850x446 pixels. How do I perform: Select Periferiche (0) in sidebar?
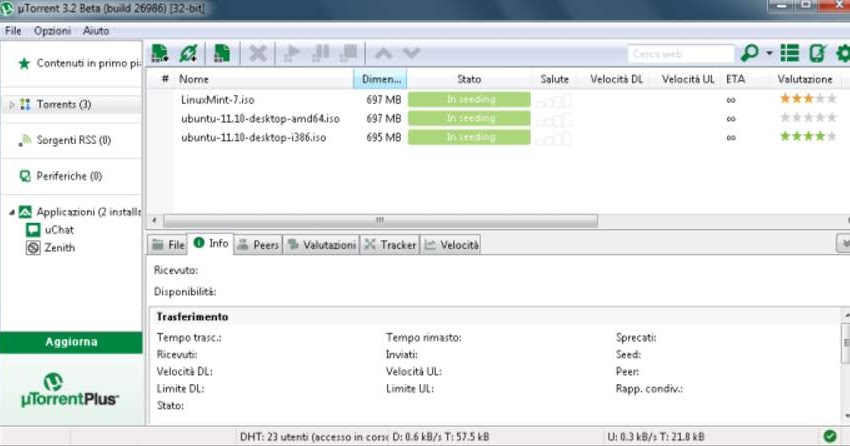69,176
